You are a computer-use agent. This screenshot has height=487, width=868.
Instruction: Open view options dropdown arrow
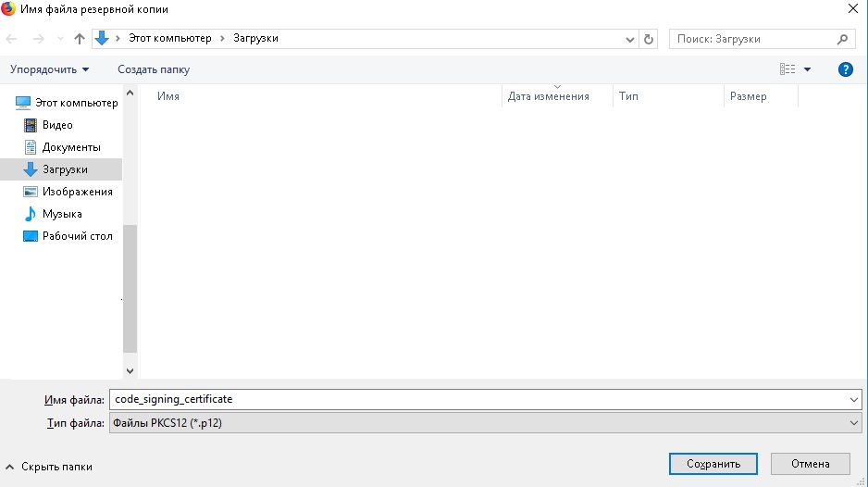[x=807, y=69]
